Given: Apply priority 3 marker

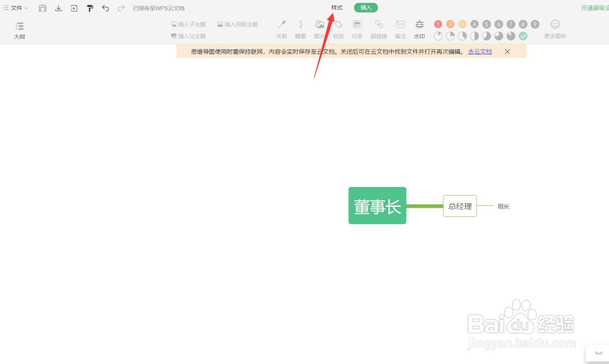Looking at the screenshot, I should [x=462, y=24].
